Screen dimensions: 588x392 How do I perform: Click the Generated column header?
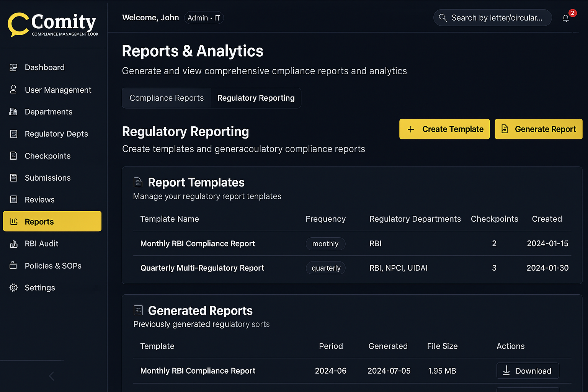coord(388,346)
